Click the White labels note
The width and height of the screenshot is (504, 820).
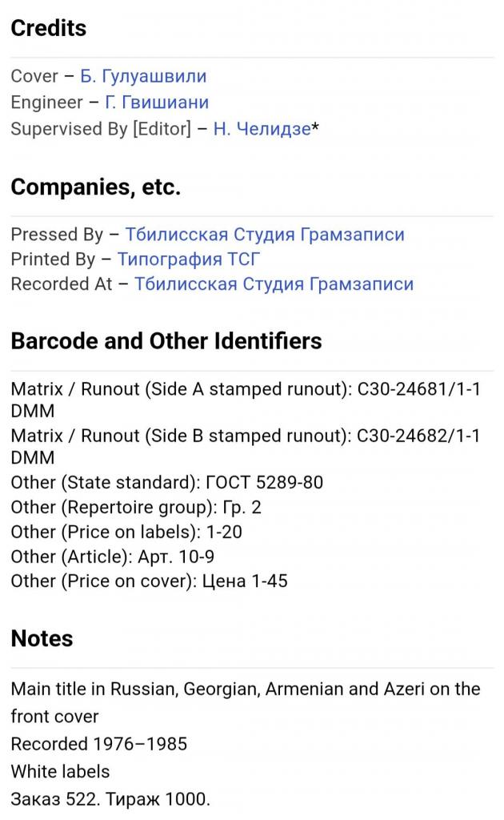(x=61, y=772)
